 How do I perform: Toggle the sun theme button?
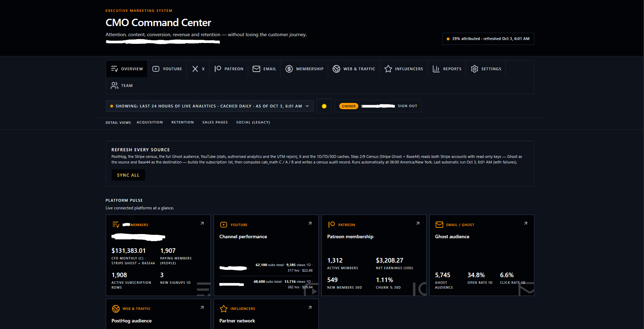tap(324, 106)
